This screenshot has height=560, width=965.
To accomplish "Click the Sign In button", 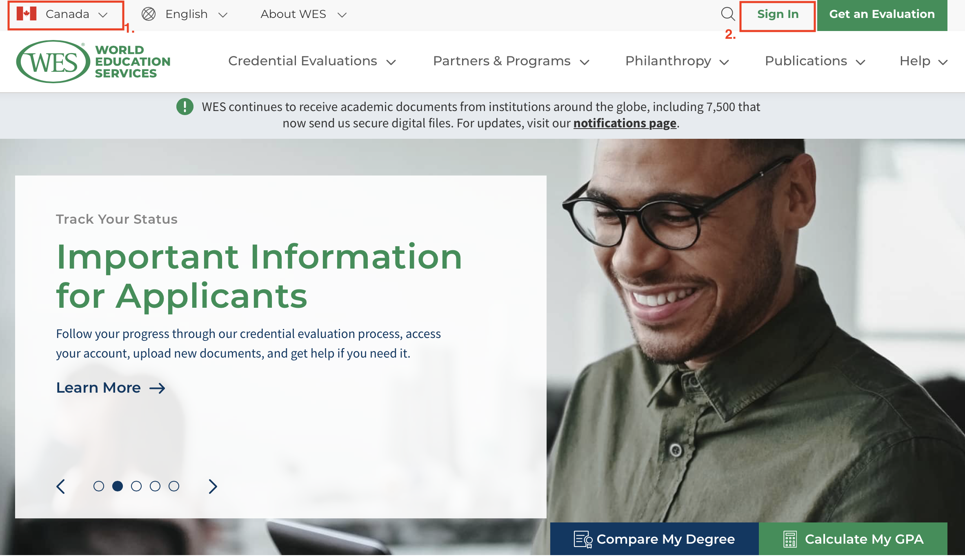I will (778, 14).
